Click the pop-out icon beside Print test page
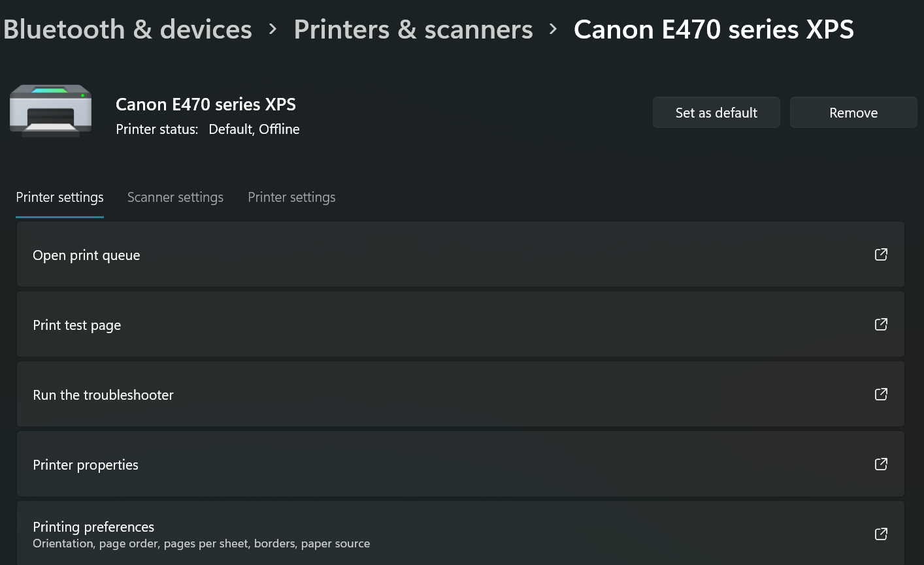Image resolution: width=924 pixels, height=565 pixels. [x=881, y=324]
